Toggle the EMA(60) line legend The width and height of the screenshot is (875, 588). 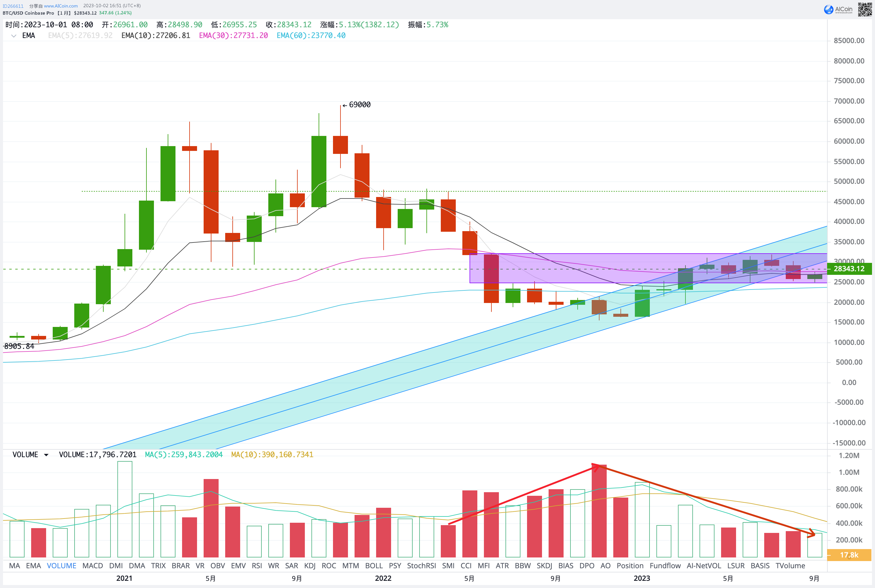(311, 36)
